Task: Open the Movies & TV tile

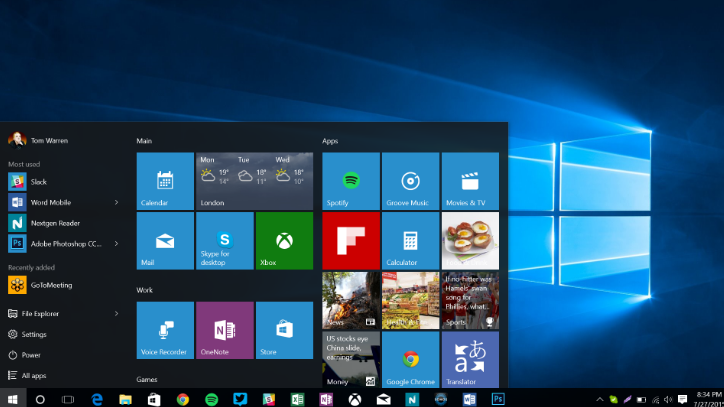Action: tap(470, 181)
